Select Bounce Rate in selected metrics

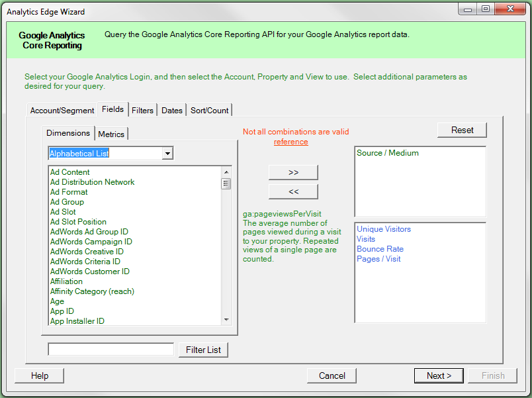pos(380,249)
